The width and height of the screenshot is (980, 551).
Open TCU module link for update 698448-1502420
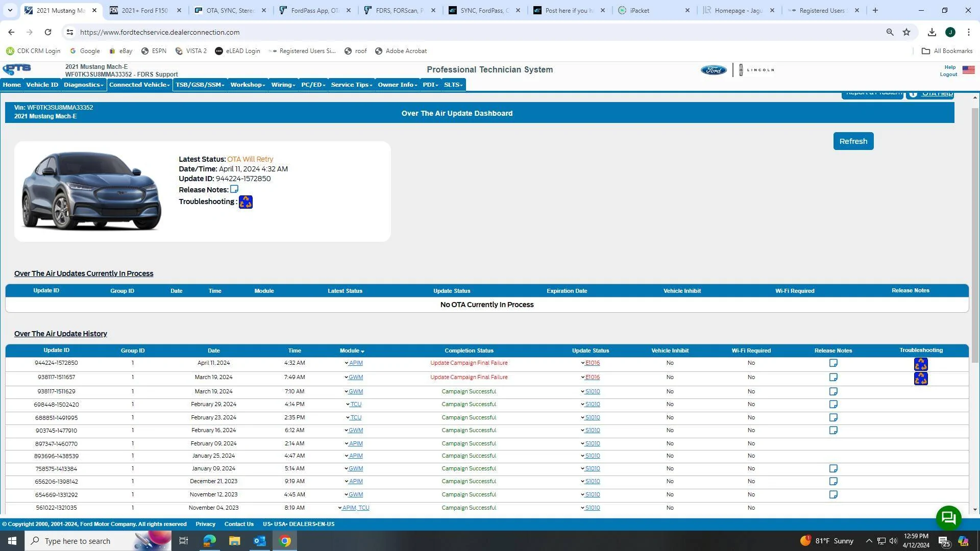coord(356,405)
